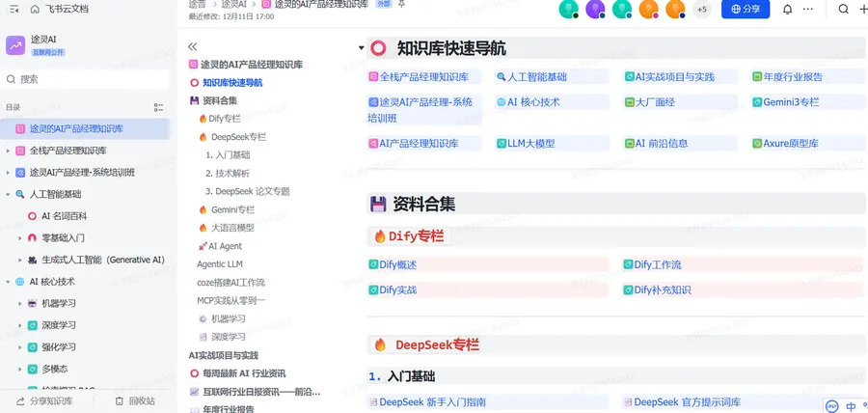This screenshot has height=413, width=868.
Task: Open the AI 前沿信息 navigation link
Action: coord(662,144)
